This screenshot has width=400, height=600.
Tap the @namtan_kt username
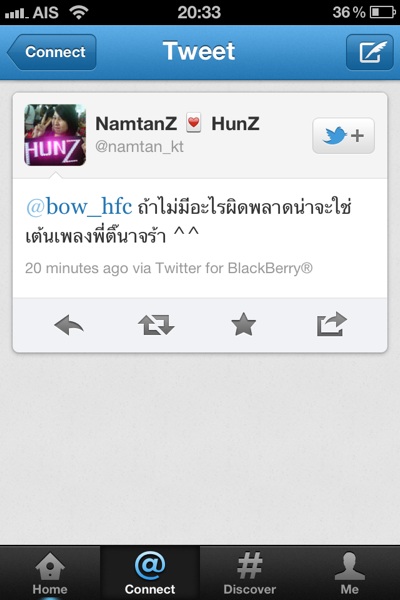click(x=139, y=147)
